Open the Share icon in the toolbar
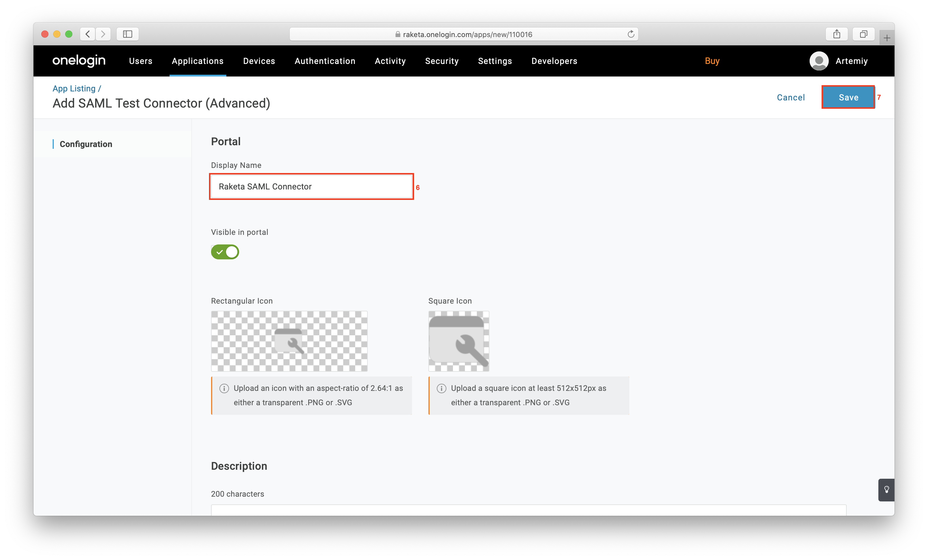 [x=837, y=34]
